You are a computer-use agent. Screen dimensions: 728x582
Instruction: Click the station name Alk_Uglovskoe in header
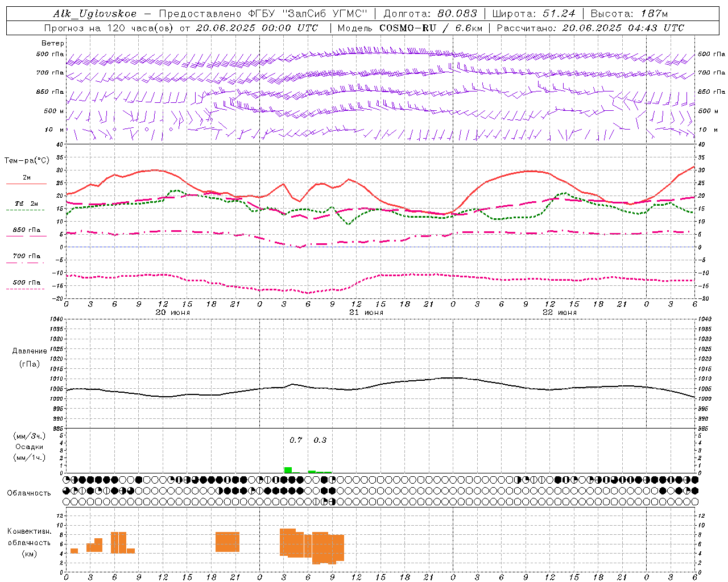(x=95, y=14)
